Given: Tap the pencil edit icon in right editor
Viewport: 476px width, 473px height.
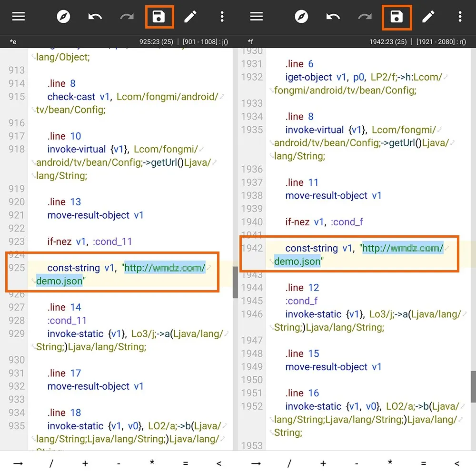Looking at the screenshot, I should point(428,17).
